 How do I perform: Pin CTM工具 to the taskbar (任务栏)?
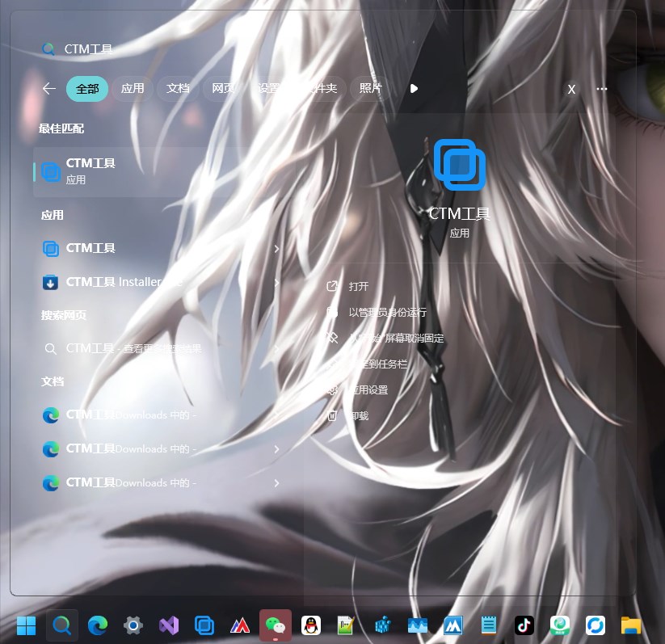pyautogui.click(x=378, y=364)
